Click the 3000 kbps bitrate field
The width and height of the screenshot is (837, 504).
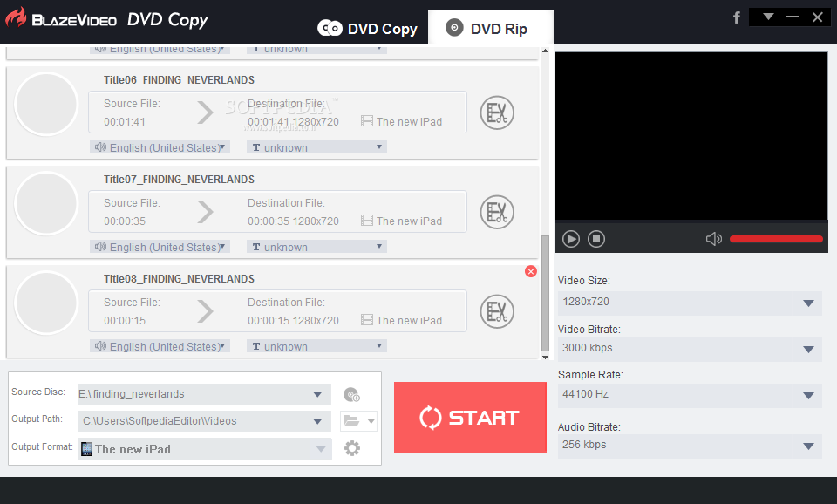(x=675, y=350)
